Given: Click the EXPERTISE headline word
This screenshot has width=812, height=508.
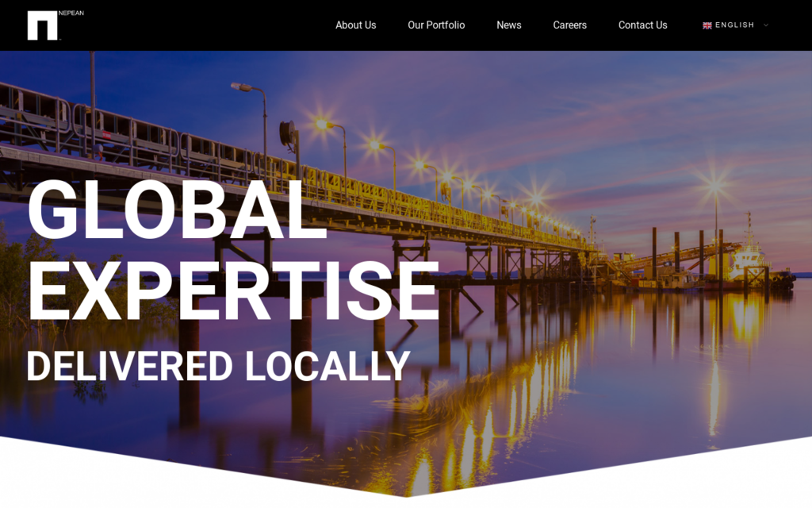Looking at the screenshot, I should 232,292.
